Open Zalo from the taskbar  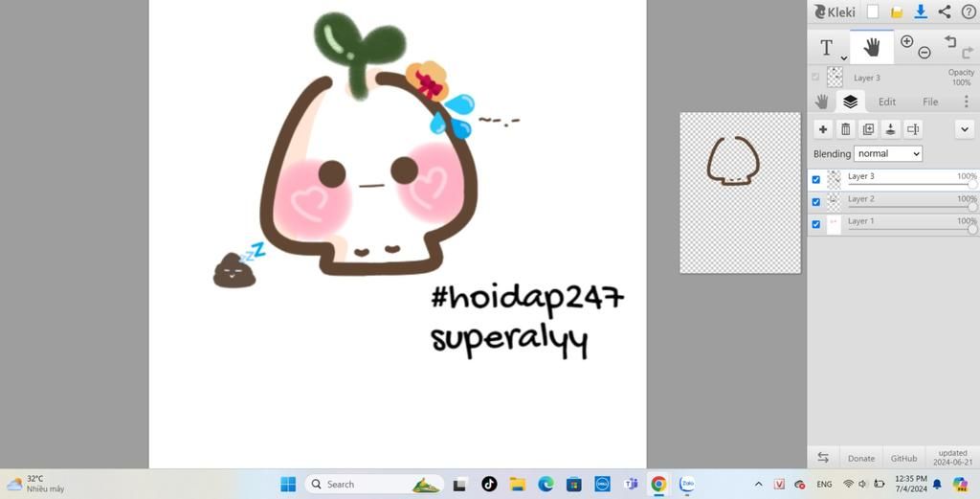[687, 484]
